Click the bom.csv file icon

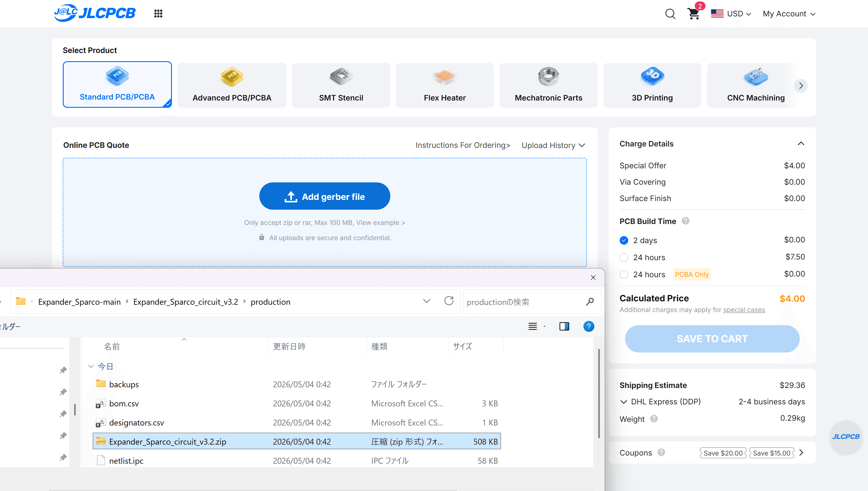[101, 403]
